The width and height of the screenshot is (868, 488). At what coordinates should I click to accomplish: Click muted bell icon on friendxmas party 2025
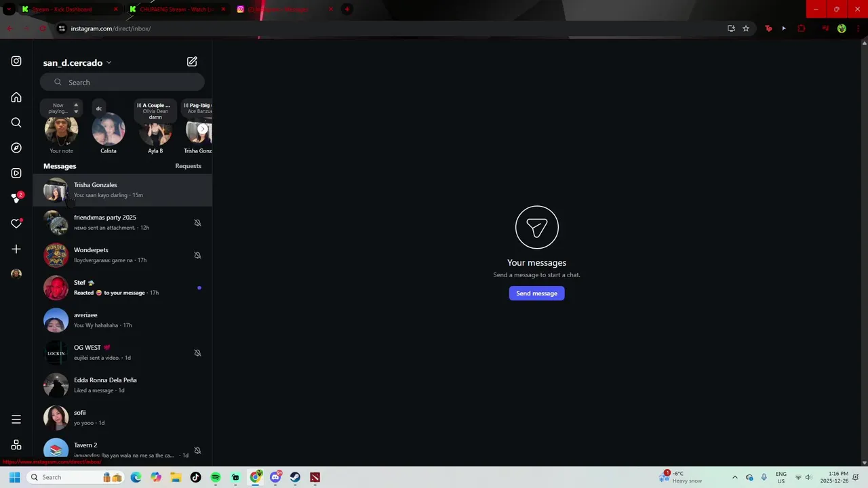[197, 223]
